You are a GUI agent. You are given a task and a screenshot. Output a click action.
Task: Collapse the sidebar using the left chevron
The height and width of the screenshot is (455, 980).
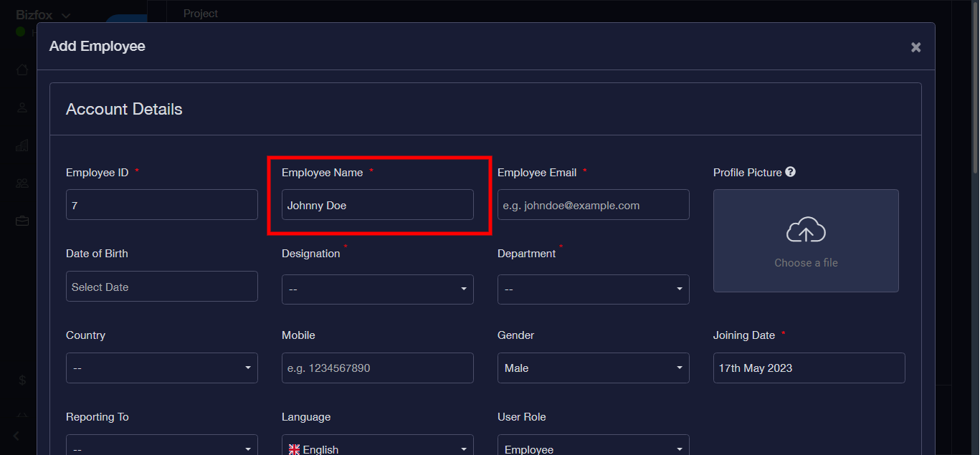[16, 436]
